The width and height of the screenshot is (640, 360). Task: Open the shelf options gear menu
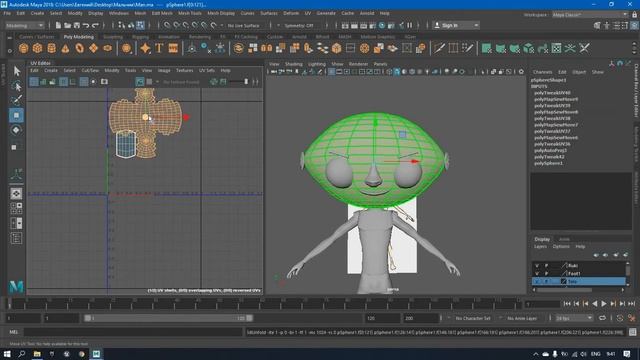pos(10,51)
